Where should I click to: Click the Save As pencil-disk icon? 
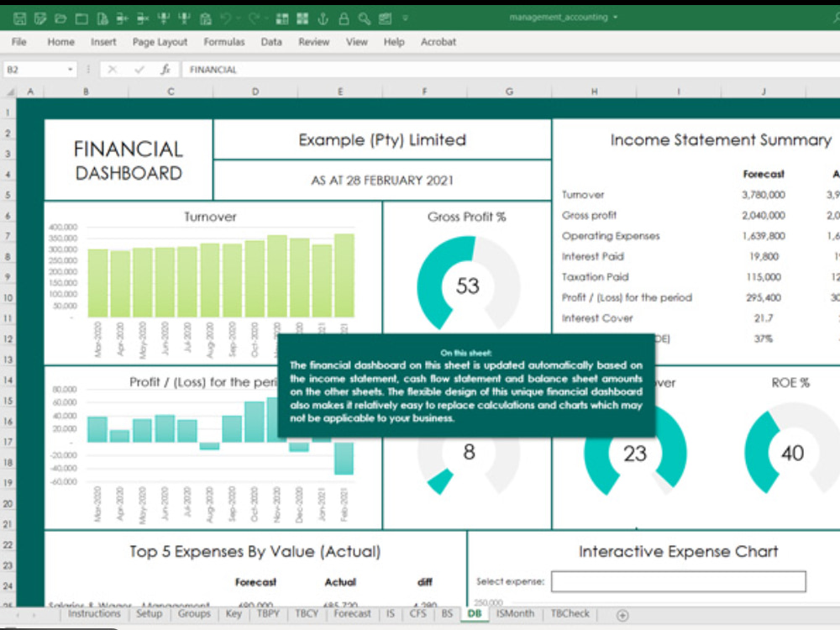pos(40,18)
